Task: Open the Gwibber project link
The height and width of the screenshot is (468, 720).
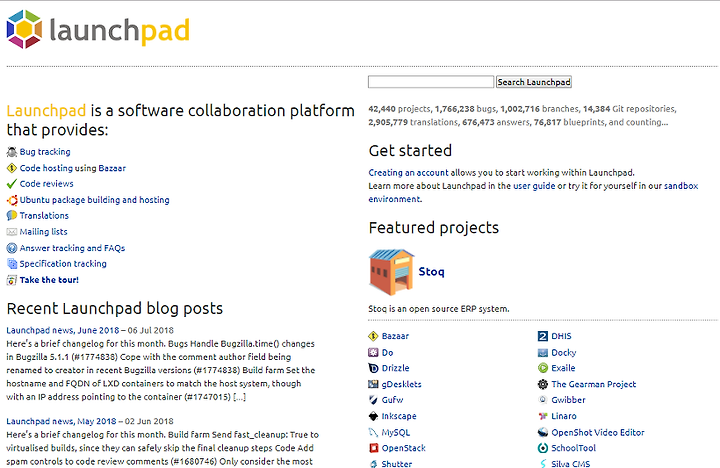Action: tap(568, 400)
